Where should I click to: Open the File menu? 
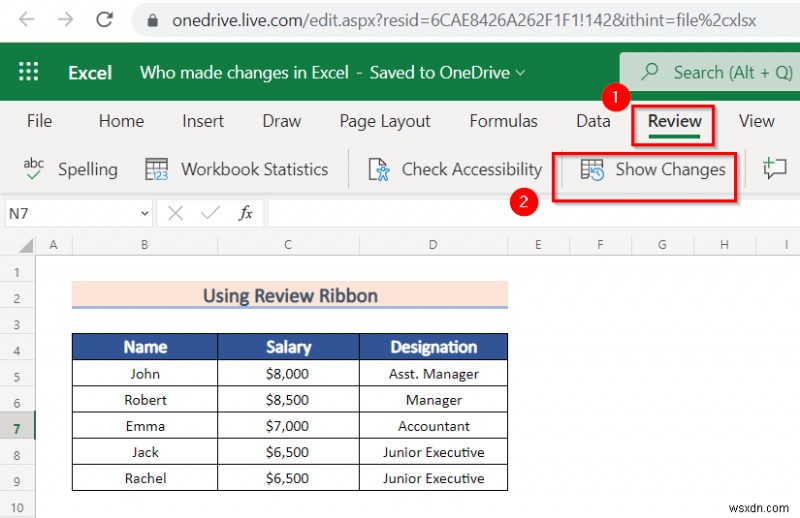39,121
